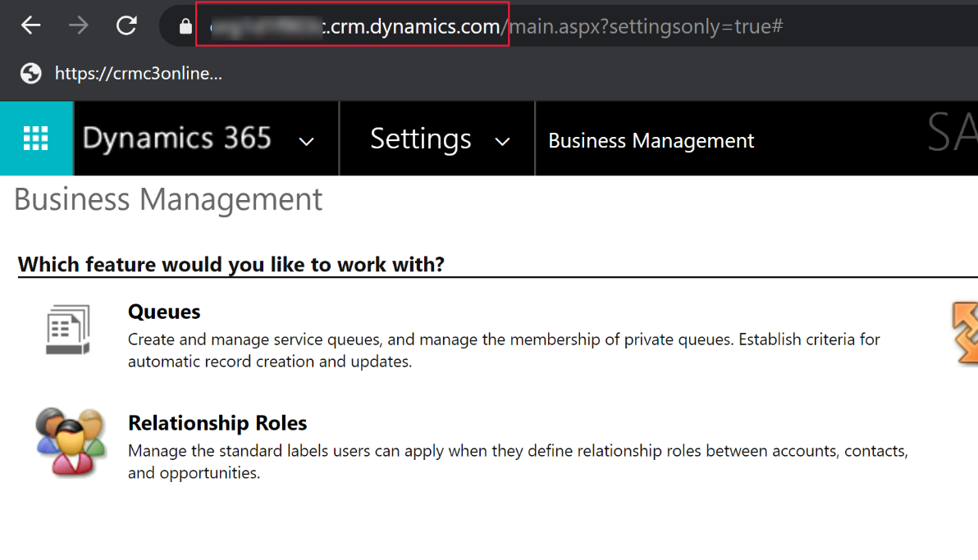This screenshot has width=978, height=560.
Task: Reload the page with the refresh icon
Action: 126,25
